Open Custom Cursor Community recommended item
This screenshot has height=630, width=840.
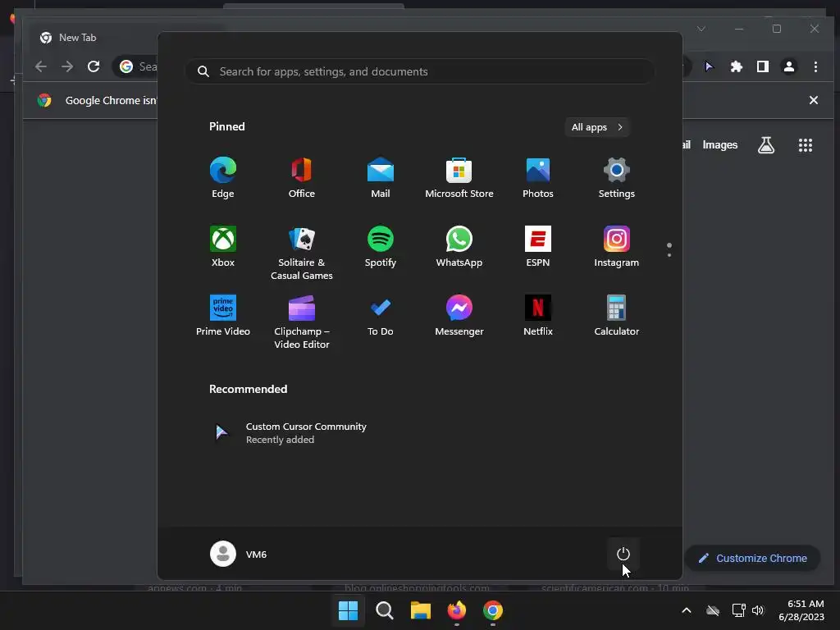[290, 433]
